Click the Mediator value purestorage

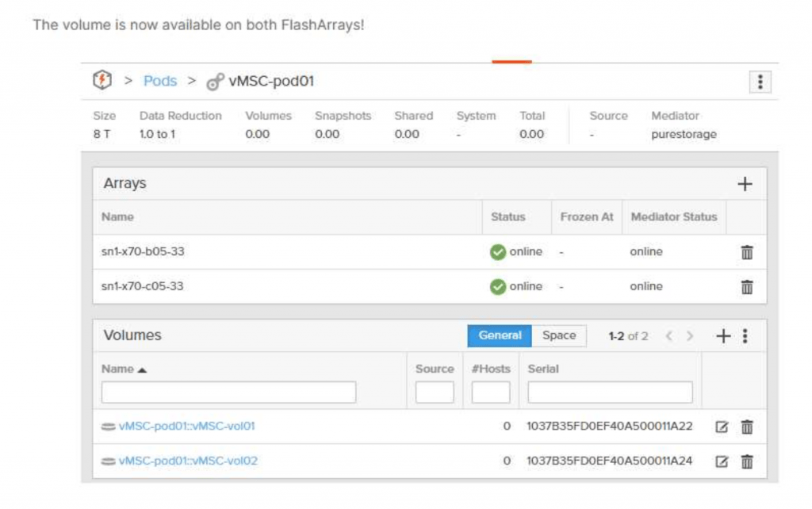pyautogui.click(x=684, y=135)
